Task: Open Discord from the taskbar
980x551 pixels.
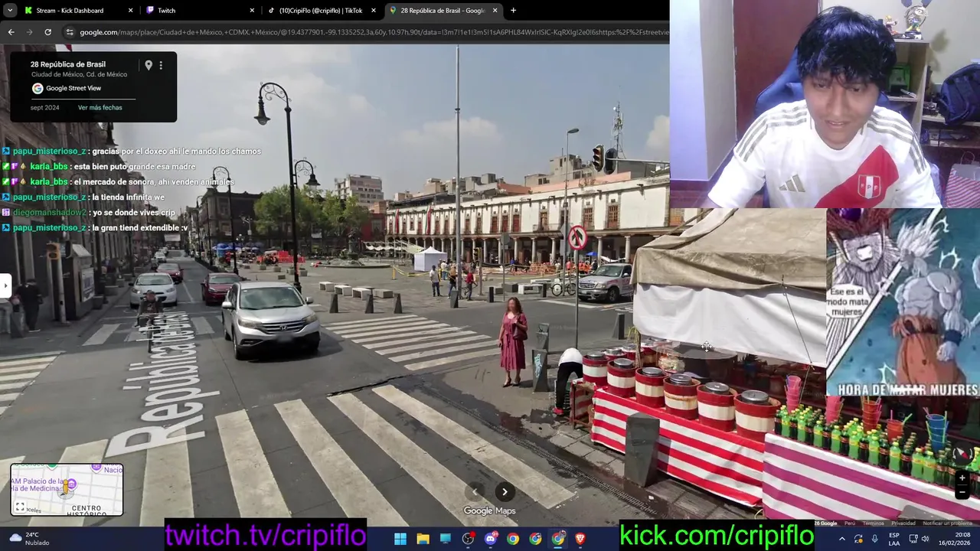Action: tap(491, 539)
